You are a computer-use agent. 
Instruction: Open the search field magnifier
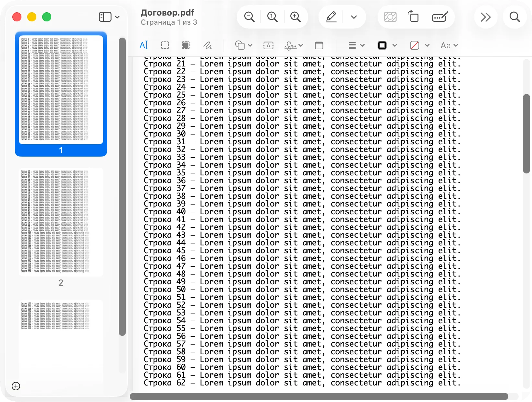click(514, 17)
